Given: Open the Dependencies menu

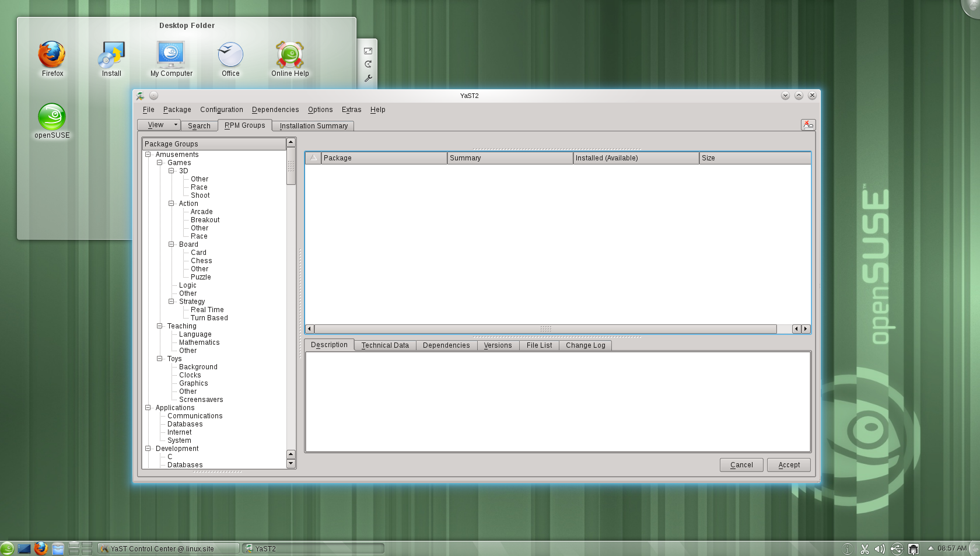Looking at the screenshot, I should click(275, 110).
